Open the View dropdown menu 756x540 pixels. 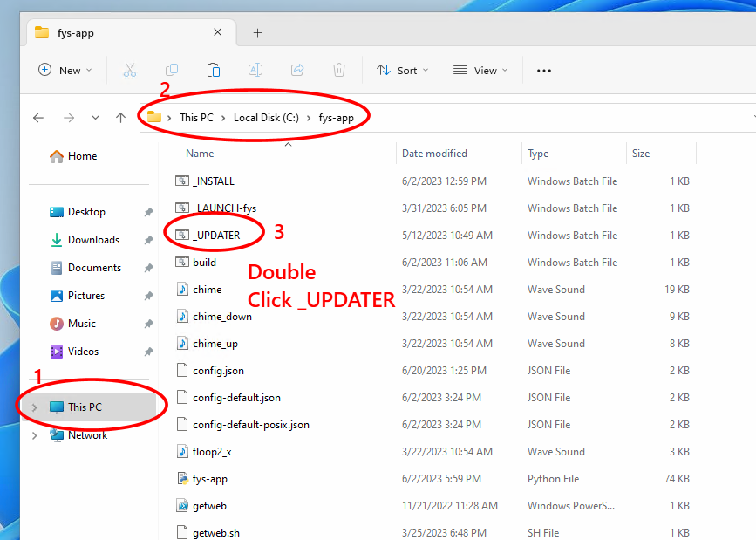pyautogui.click(x=480, y=71)
